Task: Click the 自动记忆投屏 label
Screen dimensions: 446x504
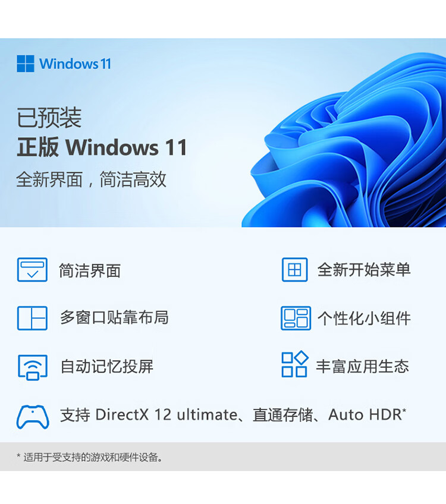Action: pyautogui.click(x=107, y=367)
